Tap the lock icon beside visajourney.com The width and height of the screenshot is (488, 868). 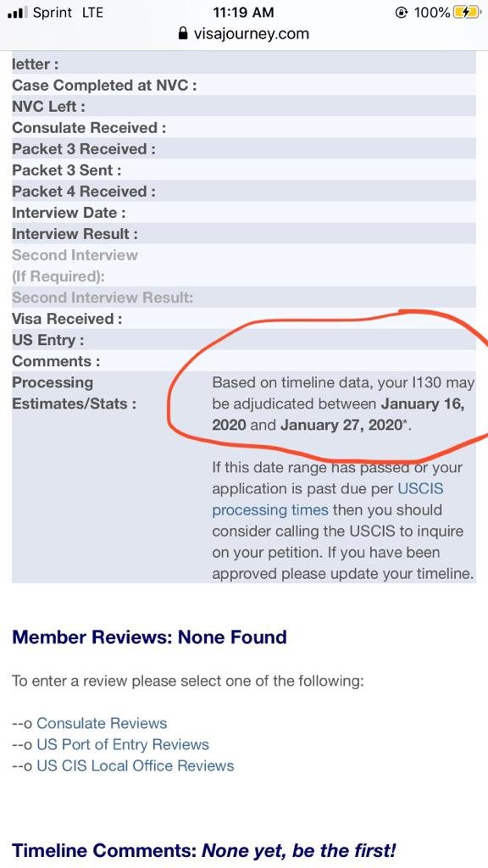183,34
